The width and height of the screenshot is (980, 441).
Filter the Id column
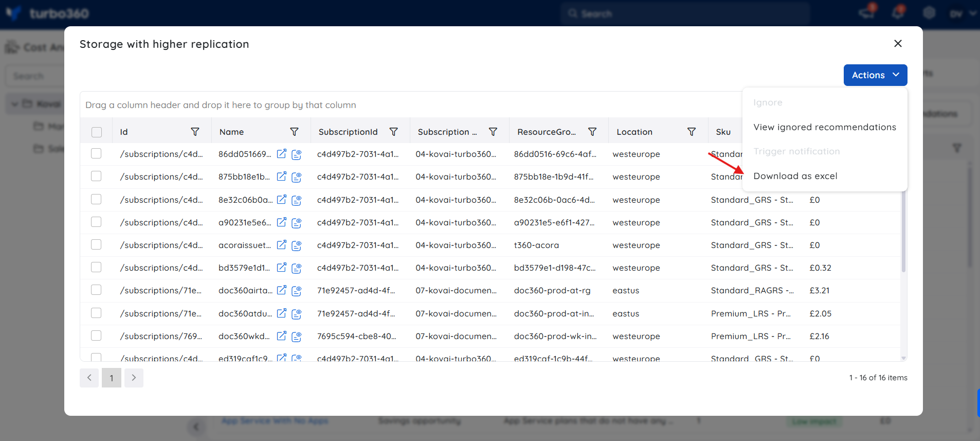[x=195, y=132]
